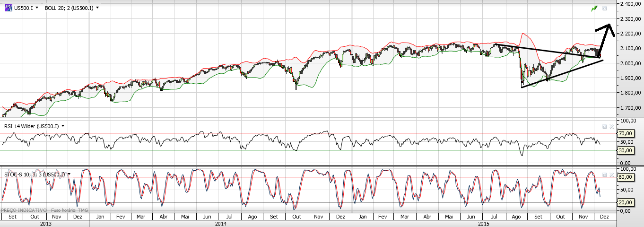Image resolution: width=644 pixels, height=227 pixels.
Task: Maximize the RSI panel
Action: pos(604,126)
